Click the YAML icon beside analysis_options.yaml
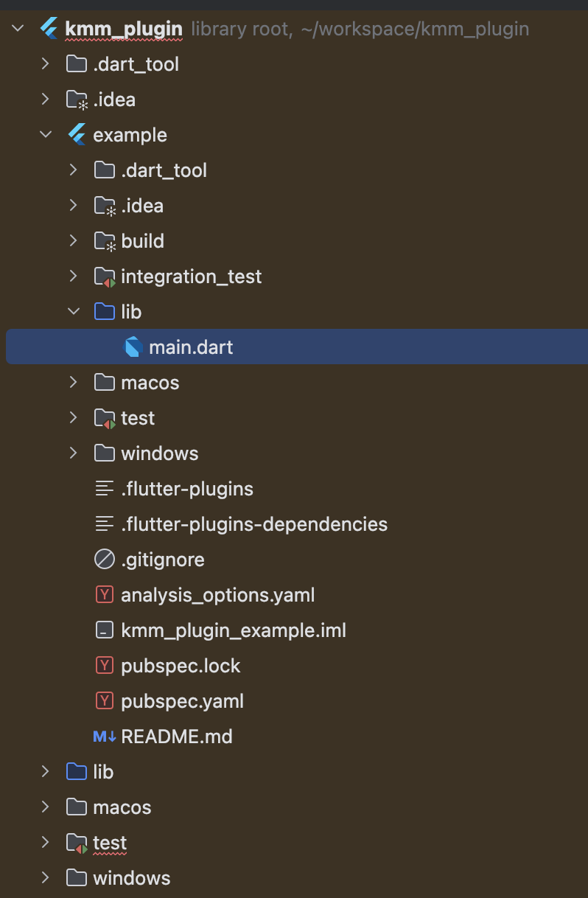The image size is (588, 898). tap(105, 595)
